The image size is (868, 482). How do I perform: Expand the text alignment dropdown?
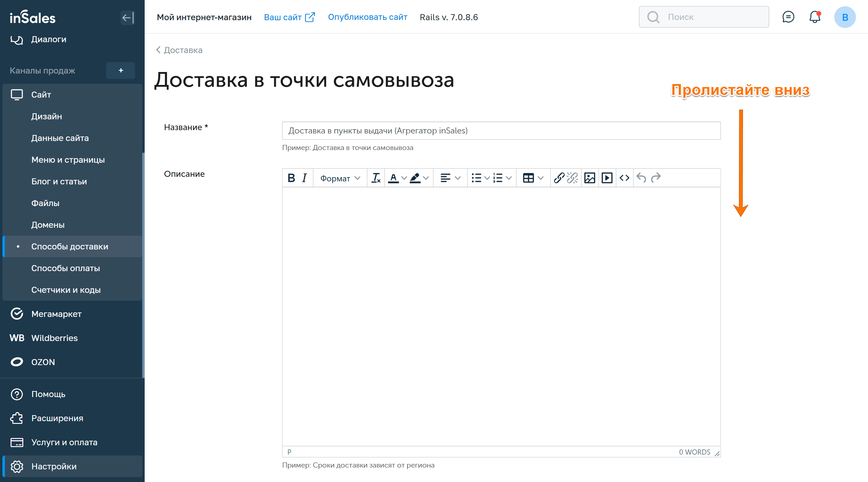point(457,178)
